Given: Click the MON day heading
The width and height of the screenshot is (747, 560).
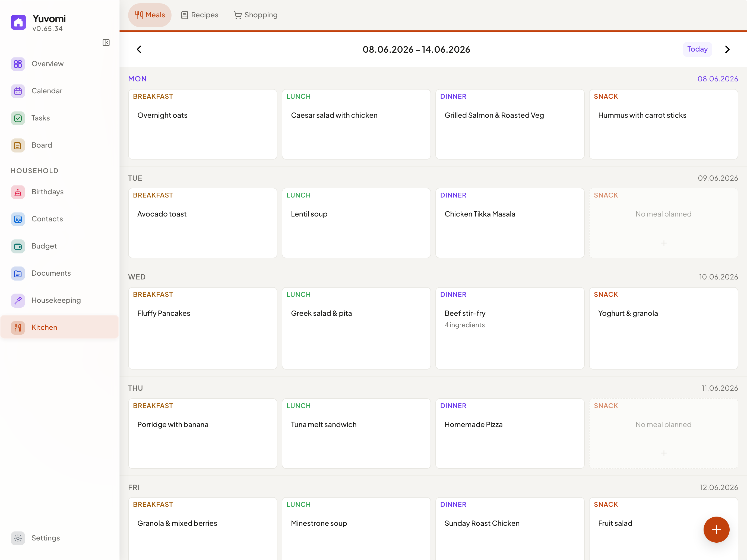Looking at the screenshot, I should 137,79.
